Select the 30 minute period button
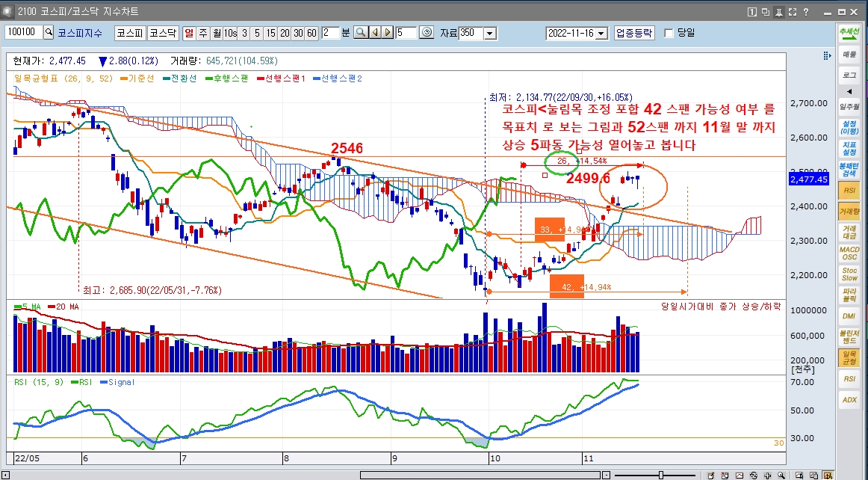Image resolution: width=868 pixels, height=480 pixels. click(298, 33)
